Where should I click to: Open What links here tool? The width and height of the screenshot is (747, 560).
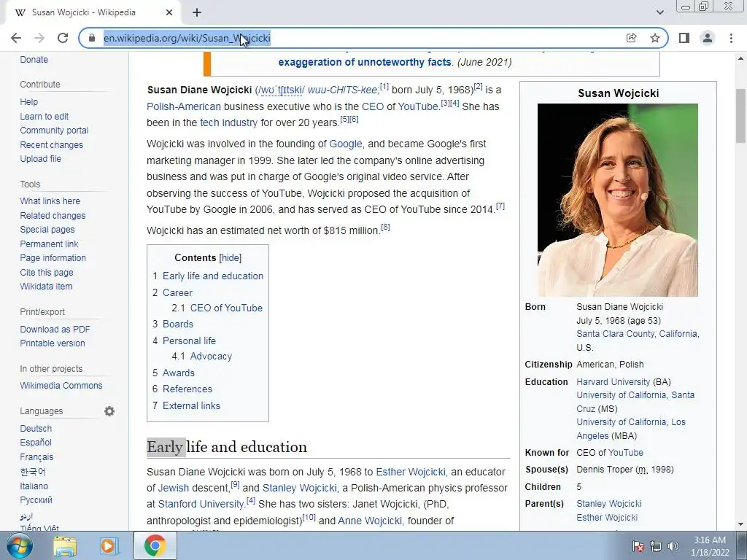(x=50, y=201)
